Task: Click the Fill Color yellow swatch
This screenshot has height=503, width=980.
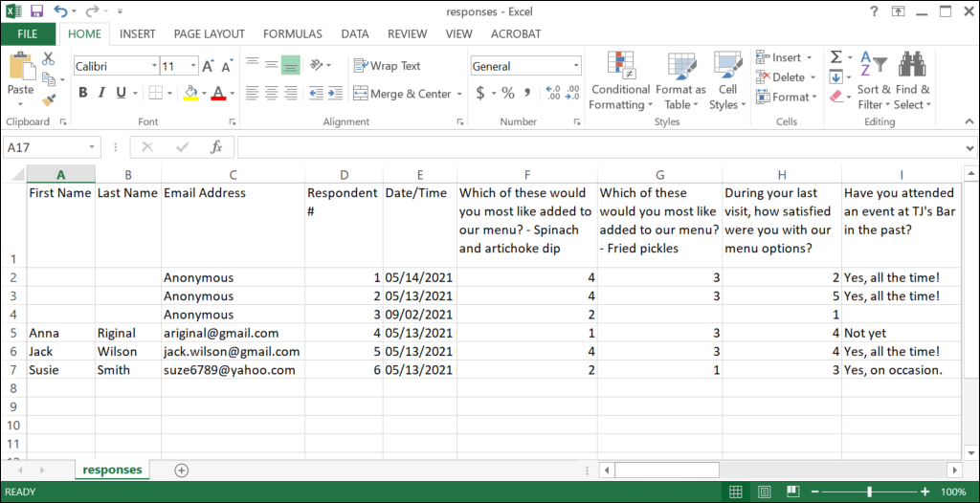Action: click(x=191, y=93)
